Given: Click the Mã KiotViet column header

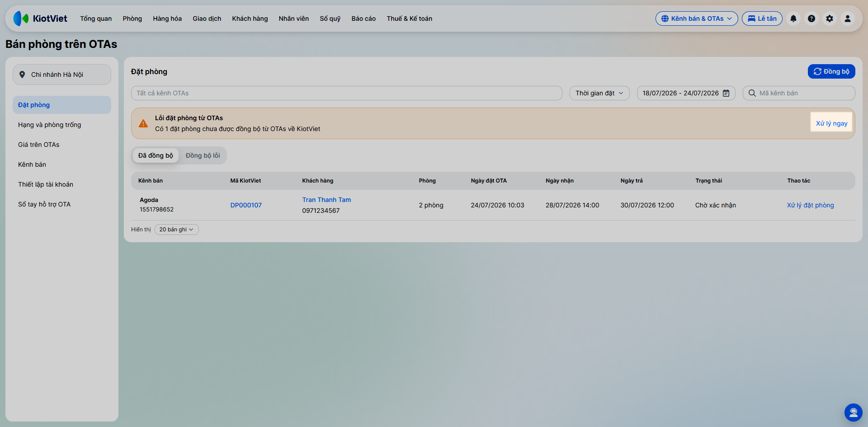Looking at the screenshot, I should coord(245,181).
